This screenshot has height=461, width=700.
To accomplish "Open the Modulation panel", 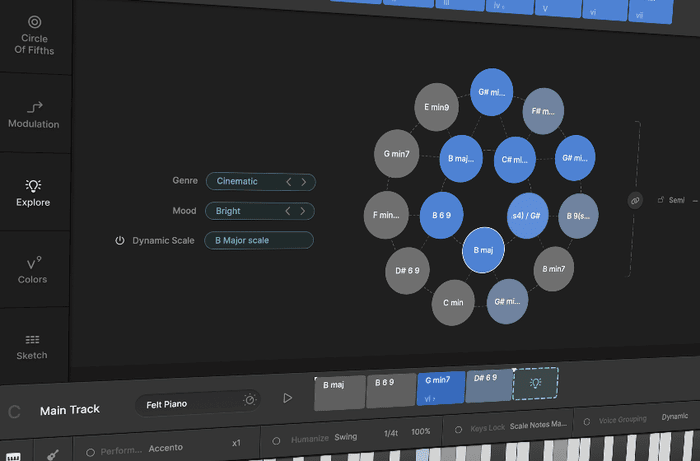I will pyautogui.click(x=34, y=114).
